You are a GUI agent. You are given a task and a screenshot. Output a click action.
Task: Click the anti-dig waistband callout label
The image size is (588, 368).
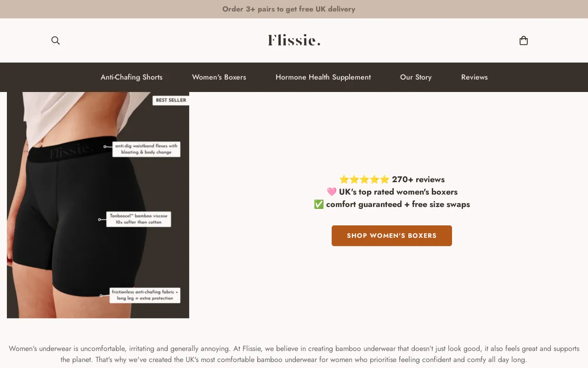click(x=146, y=149)
